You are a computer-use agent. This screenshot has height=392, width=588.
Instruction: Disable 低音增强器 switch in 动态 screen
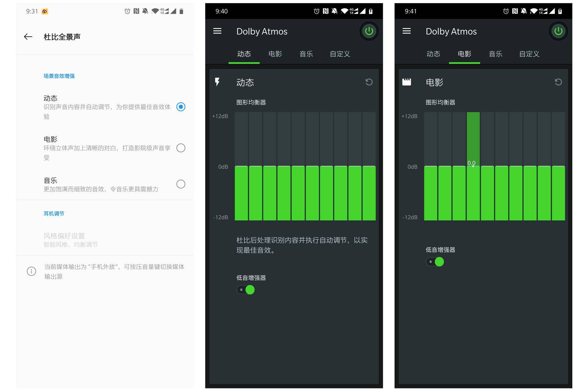coord(246,290)
